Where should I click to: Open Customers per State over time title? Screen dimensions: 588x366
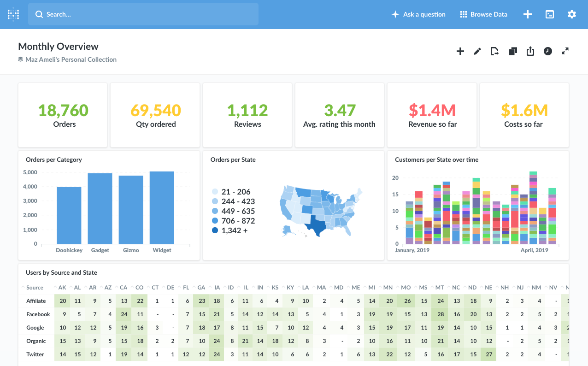437,159
